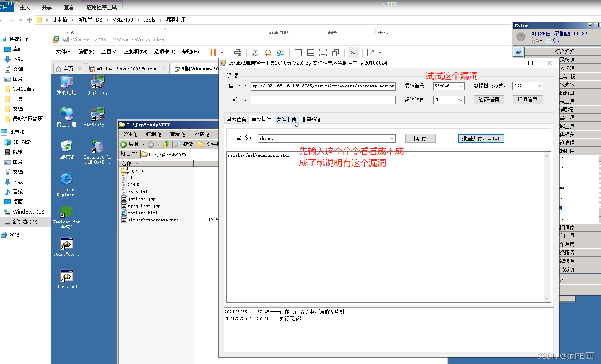Click the 后退 back button in JspStudy explorer
Viewport: 601px width, 364px height.
point(130,144)
